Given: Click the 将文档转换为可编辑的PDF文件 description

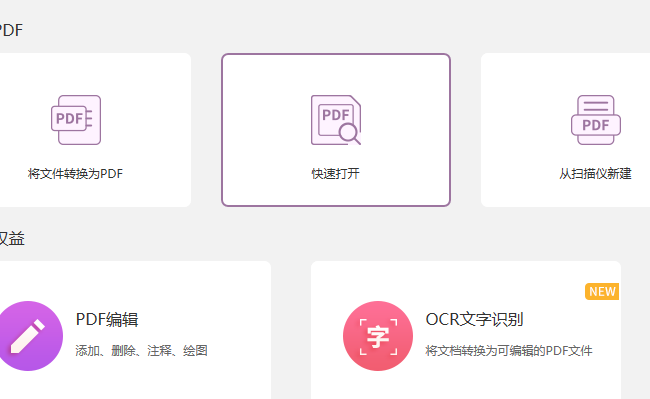Looking at the screenshot, I should 509,351.
